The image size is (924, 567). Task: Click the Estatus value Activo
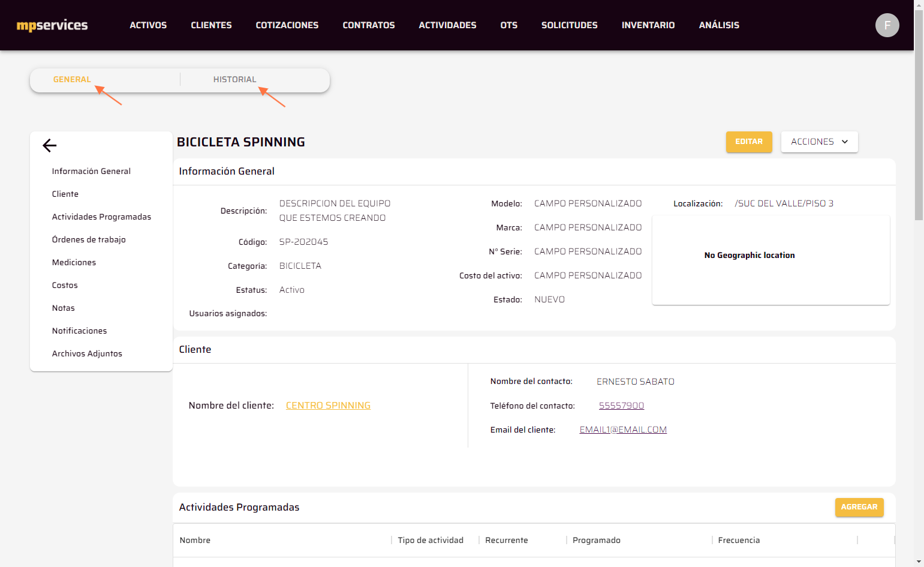point(291,290)
